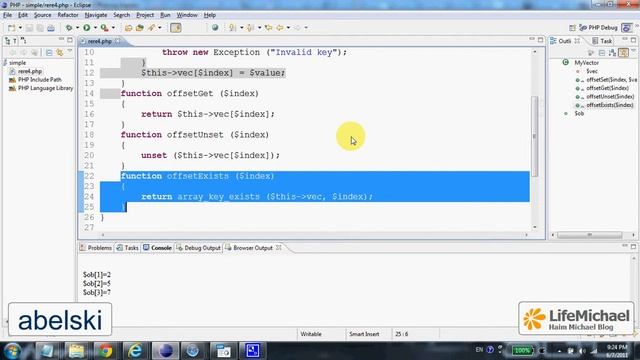The width and height of the screenshot is (640, 360).
Task: Open the Run configurations dropdown arrow
Action: pyautogui.click(x=95, y=28)
